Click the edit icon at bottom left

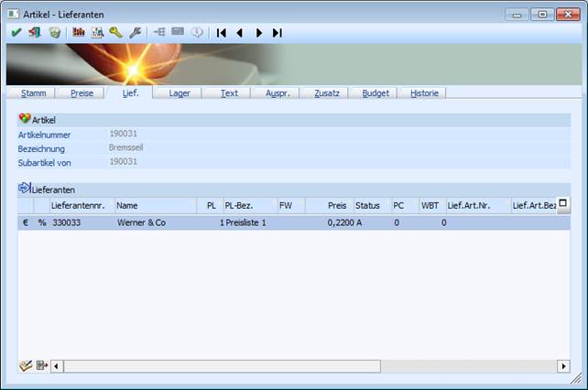(25, 366)
